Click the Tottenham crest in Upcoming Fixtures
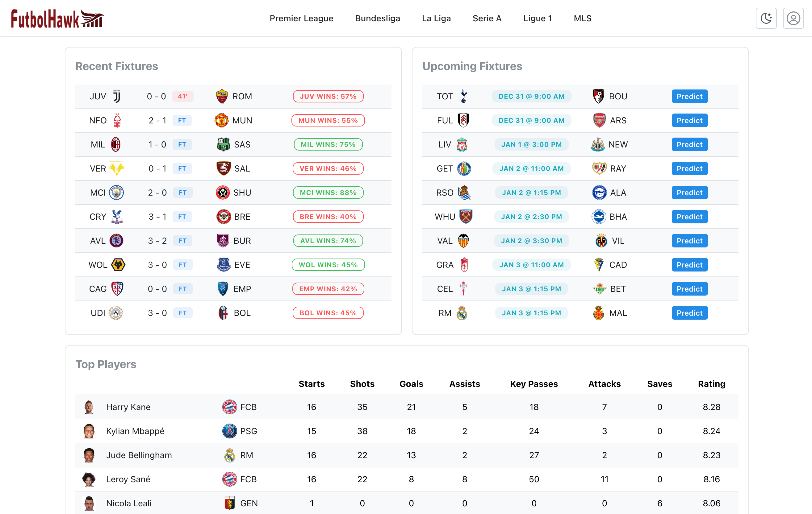This screenshot has height=514, width=812. click(464, 96)
